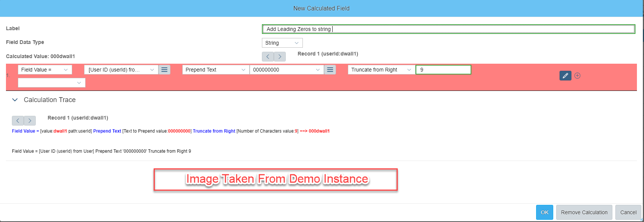Click the blue 'Prepend Text' trace text

(107, 131)
